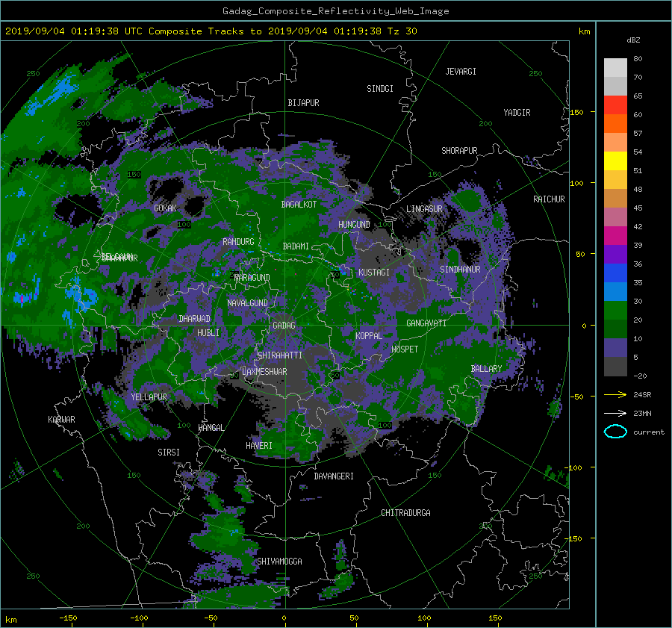
Task: Click the GADAG label at radar center
Action: (x=284, y=326)
